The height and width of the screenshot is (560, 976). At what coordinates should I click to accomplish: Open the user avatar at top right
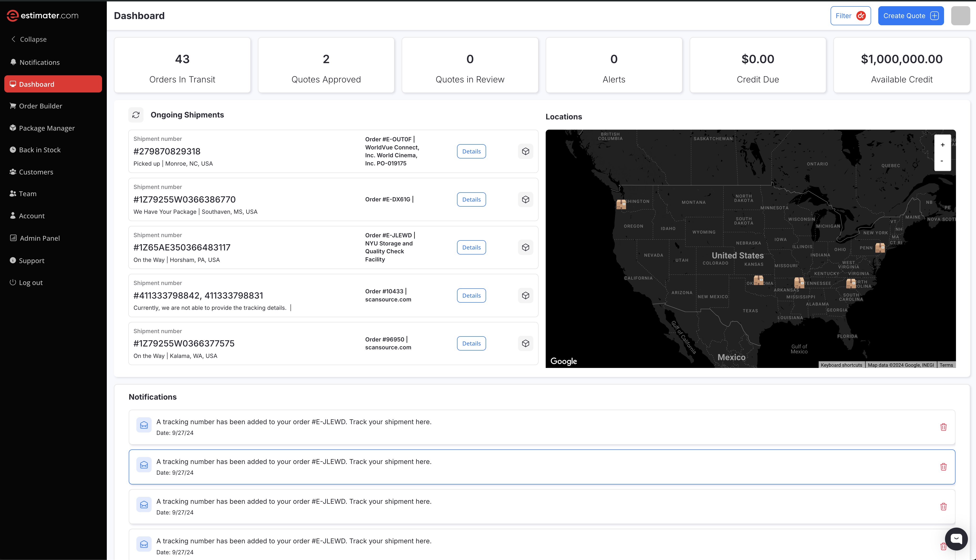pos(960,16)
